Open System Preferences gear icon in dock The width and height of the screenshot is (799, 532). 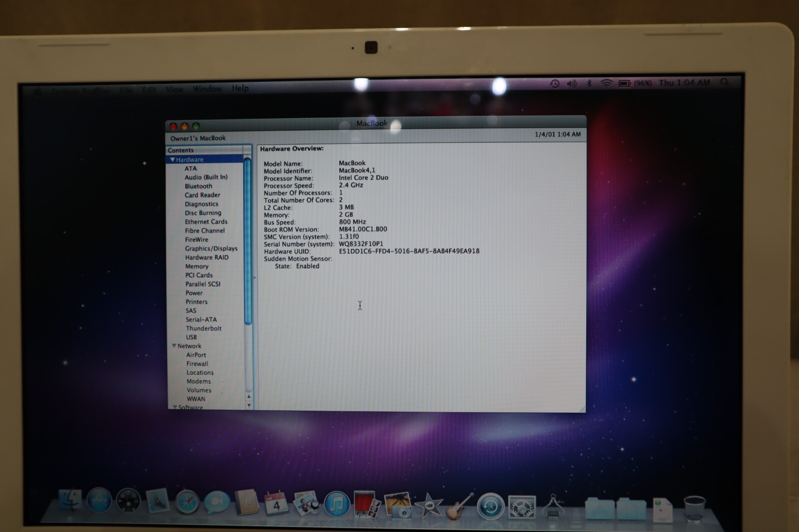pyautogui.click(x=521, y=507)
